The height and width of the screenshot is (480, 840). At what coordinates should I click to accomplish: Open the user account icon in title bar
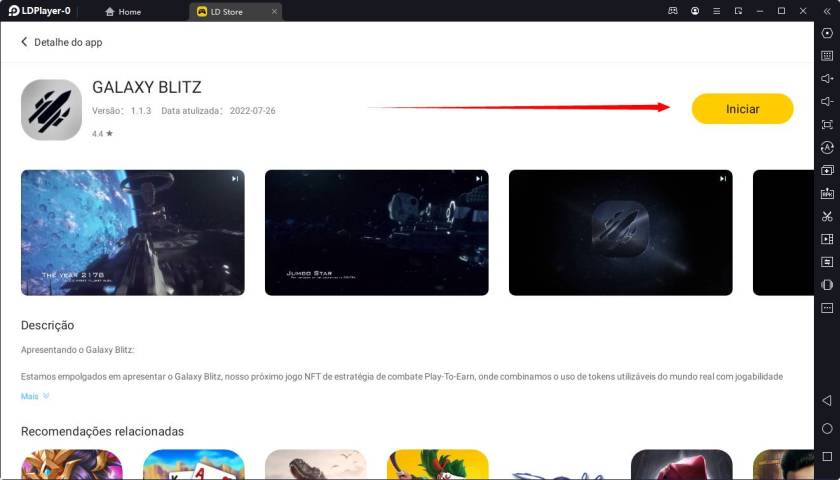click(x=694, y=11)
